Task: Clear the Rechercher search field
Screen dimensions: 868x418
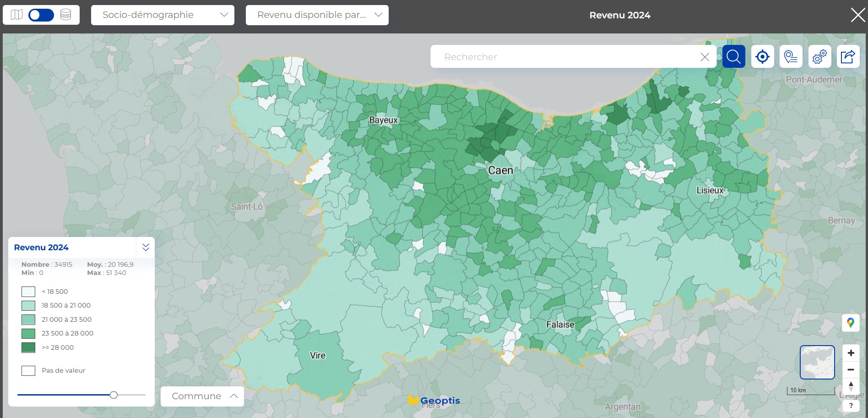Action: point(705,57)
